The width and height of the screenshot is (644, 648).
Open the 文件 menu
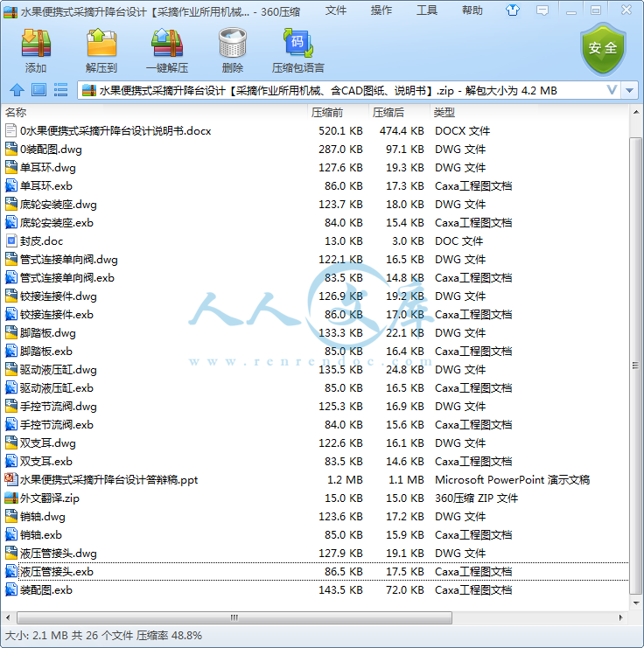tap(335, 10)
